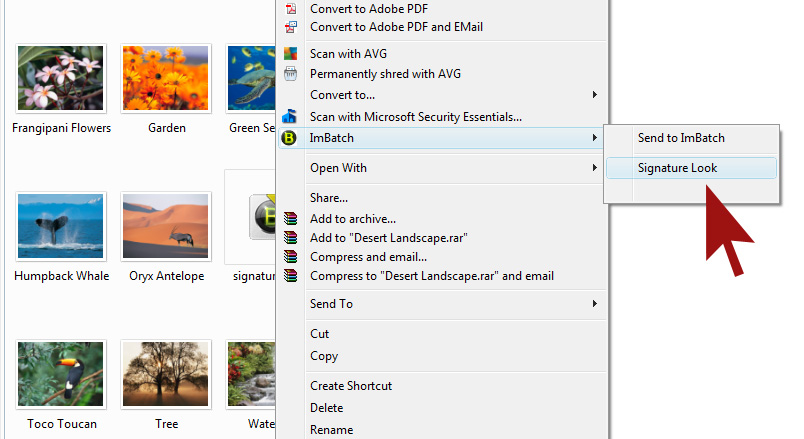The width and height of the screenshot is (804, 439).
Task: Select the Toco Toucan image thumbnail
Action: [x=61, y=374]
